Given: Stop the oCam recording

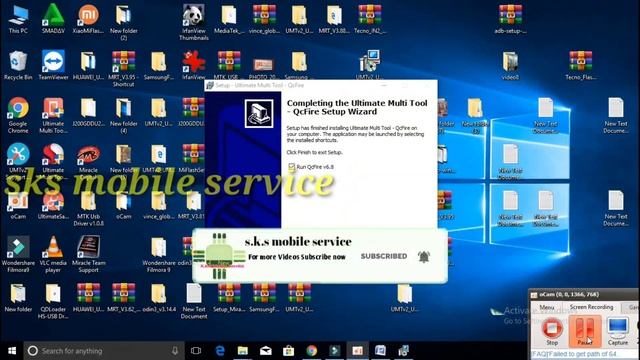Looking at the screenshot, I should (552, 331).
